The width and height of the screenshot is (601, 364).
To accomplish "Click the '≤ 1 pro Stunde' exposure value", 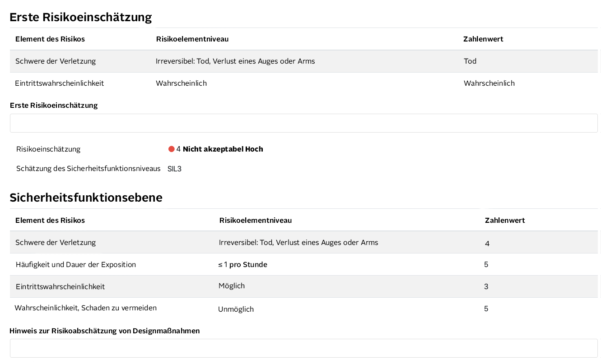I will pos(242,265).
